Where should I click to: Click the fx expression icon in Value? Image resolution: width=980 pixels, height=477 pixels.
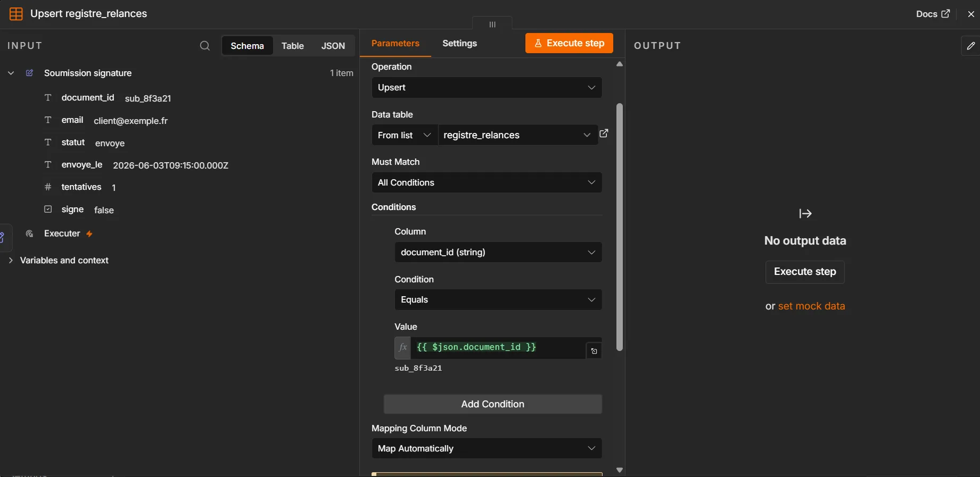click(x=403, y=348)
